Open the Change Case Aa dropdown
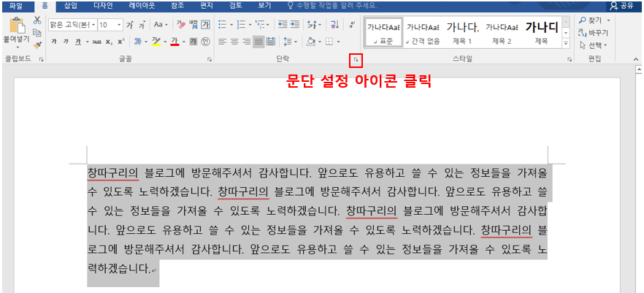 coord(161,25)
